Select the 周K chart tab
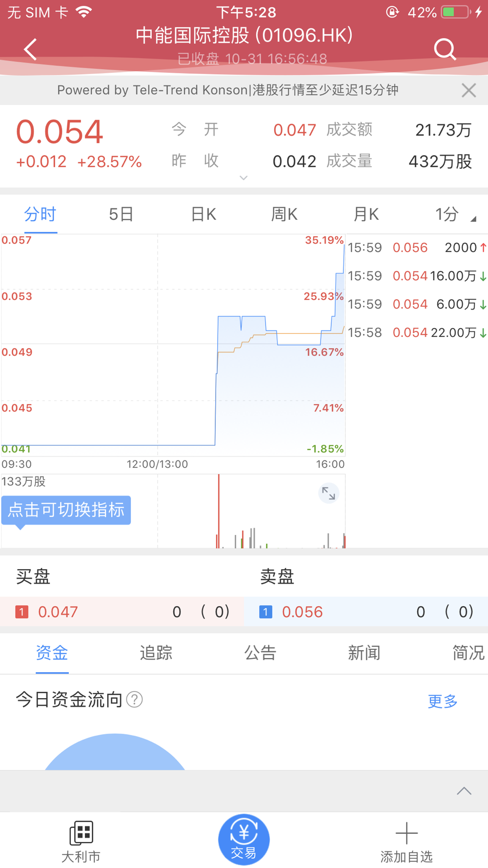Viewport: 488px width, 868px height. pos(285,214)
